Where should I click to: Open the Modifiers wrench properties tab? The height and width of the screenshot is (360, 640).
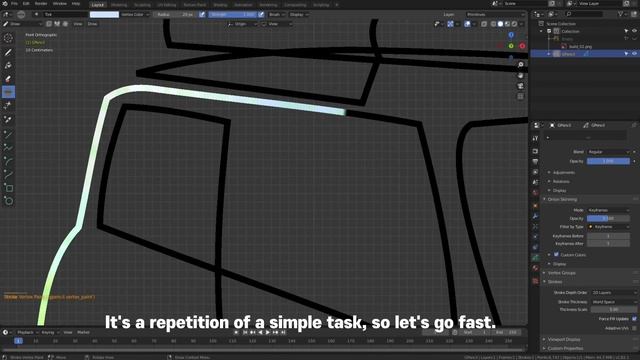click(536, 216)
